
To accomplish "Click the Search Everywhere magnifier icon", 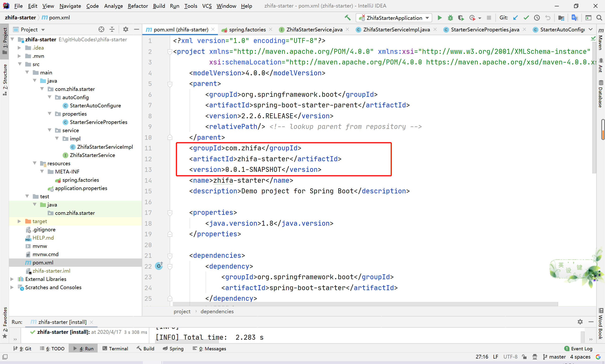I will (x=599, y=18).
